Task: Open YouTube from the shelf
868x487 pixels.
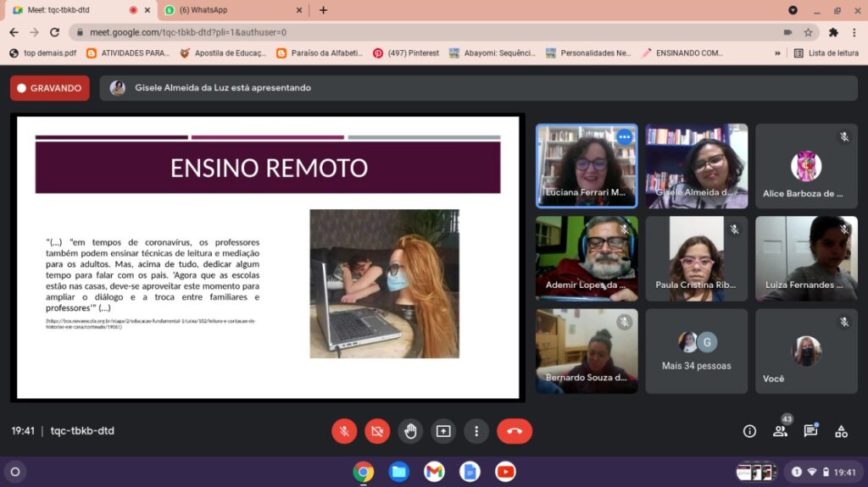Action: (x=505, y=472)
